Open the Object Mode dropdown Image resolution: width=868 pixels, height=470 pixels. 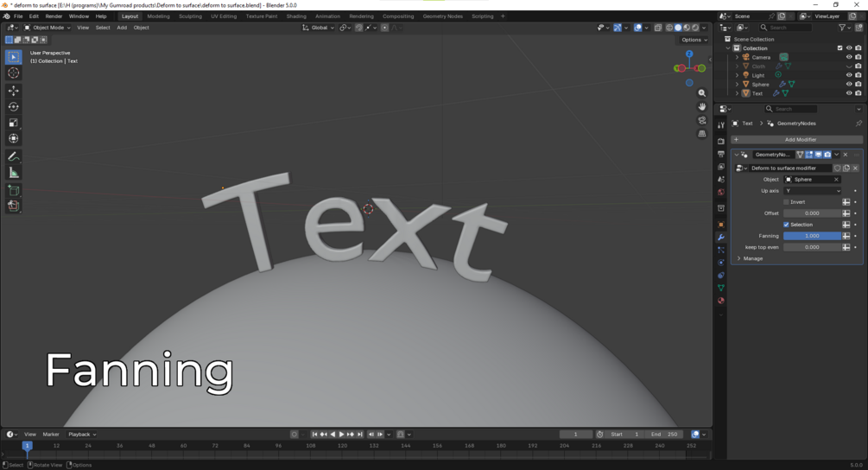pyautogui.click(x=47, y=28)
